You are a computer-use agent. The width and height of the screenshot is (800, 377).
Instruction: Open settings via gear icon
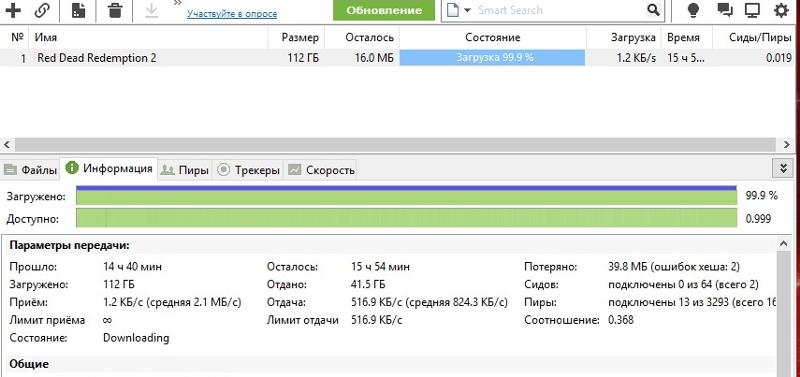[x=781, y=10]
